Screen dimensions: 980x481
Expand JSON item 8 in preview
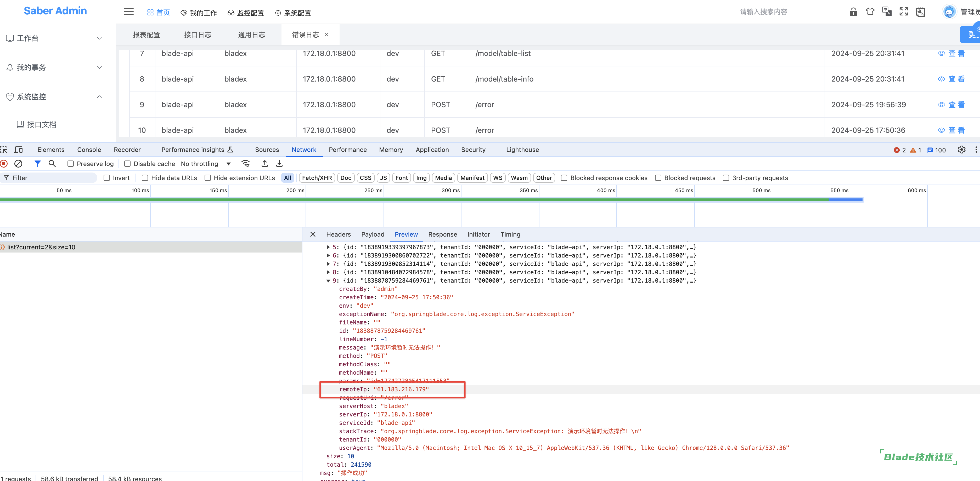328,272
